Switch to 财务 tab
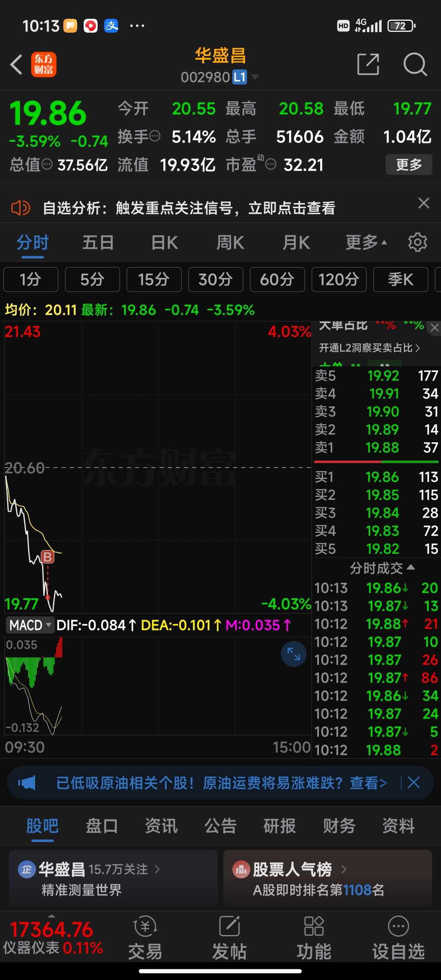The height and width of the screenshot is (980, 441). coord(339,826)
